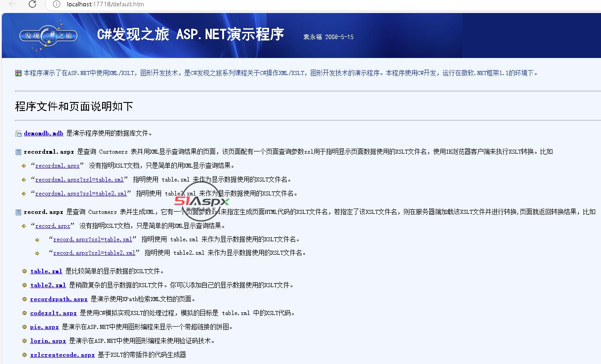Click the colorful icon before program intro

click(x=18, y=73)
